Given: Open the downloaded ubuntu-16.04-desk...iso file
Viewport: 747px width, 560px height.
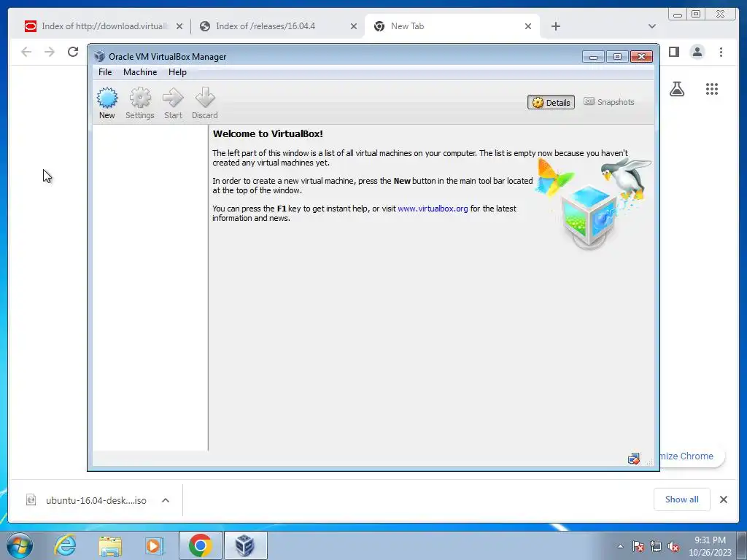Looking at the screenshot, I should coord(96,500).
